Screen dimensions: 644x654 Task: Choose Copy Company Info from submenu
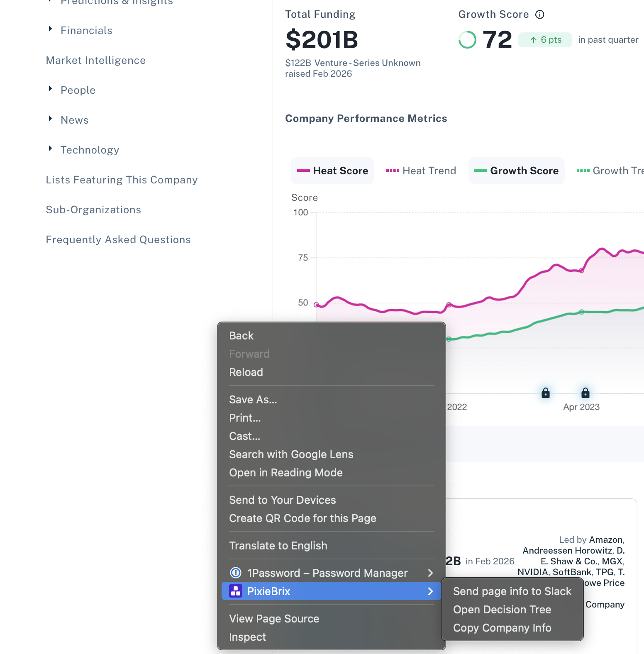pyautogui.click(x=502, y=627)
